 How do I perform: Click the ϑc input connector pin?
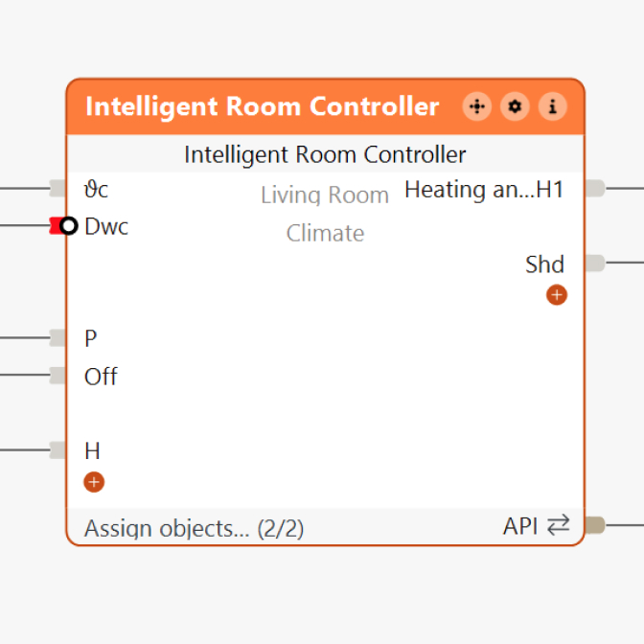[x=57, y=189]
